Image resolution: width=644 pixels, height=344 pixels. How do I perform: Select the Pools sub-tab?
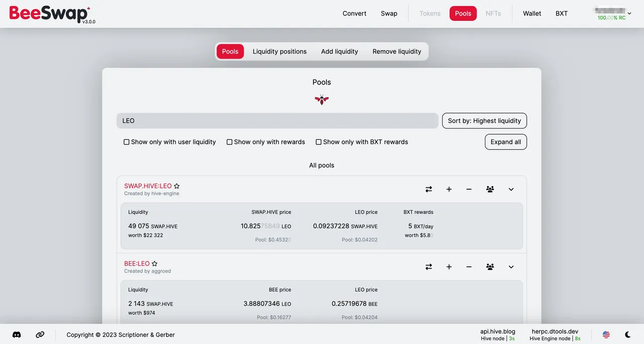(230, 51)
